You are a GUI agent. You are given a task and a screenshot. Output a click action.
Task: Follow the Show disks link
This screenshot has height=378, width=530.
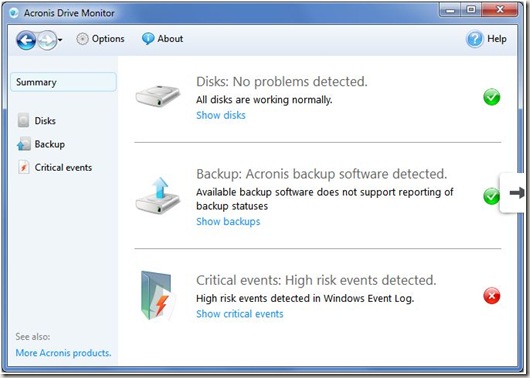point(221,115)
